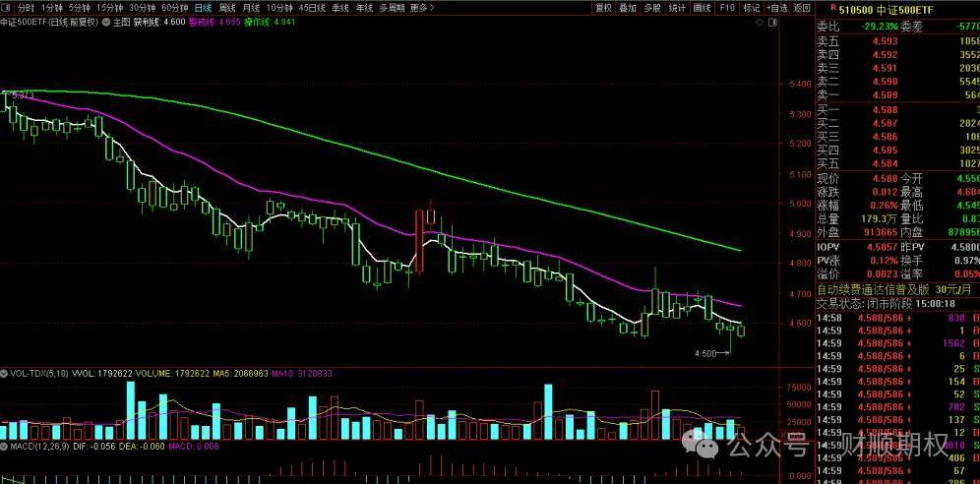
Task: Click the 卖五 4.593 order row
Action: point(898,41)
